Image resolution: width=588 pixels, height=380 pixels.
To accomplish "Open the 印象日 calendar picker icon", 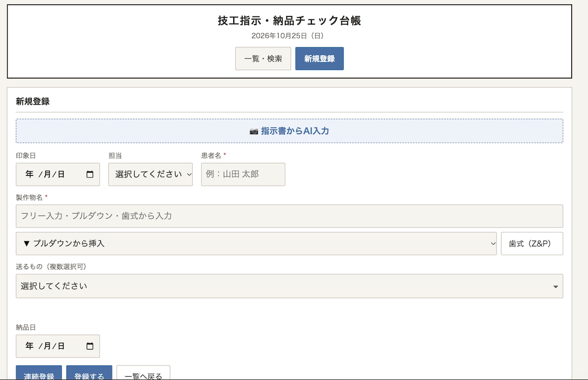I will [x=90, y=175].
